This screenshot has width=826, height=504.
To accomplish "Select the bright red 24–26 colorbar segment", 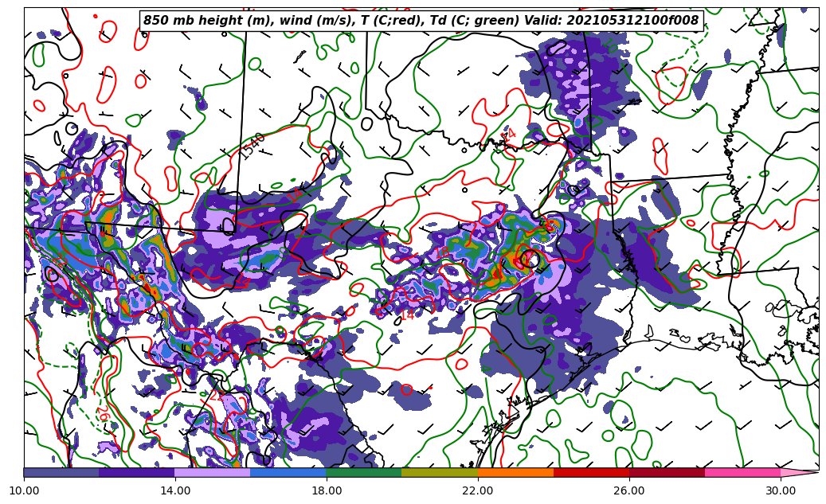I will click(x=591, y=472).
